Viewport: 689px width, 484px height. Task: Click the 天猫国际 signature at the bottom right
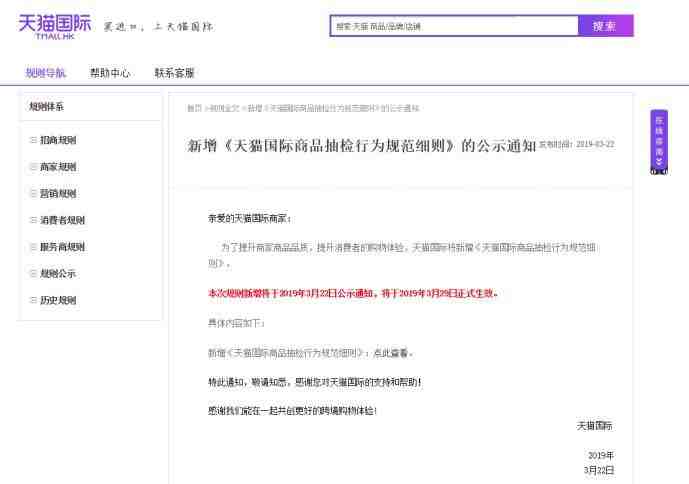(x=595, y=426)
